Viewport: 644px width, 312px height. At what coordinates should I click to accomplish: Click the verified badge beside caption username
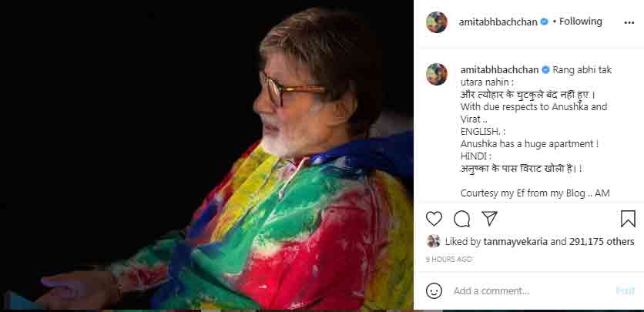pos(546,69)
